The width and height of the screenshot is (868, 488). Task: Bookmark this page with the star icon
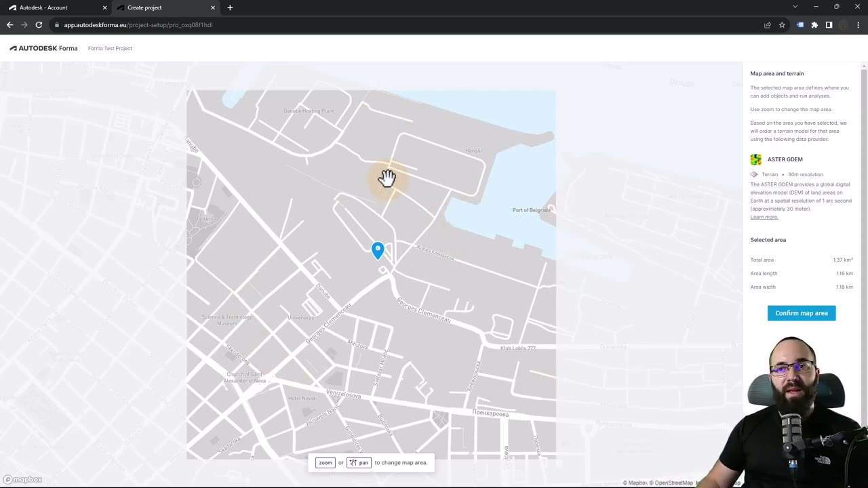click(782, 25)
